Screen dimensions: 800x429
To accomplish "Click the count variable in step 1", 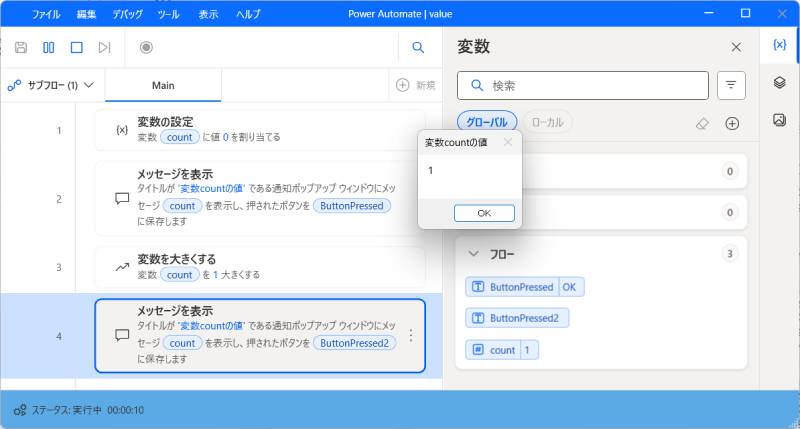I will coord(180,137).
